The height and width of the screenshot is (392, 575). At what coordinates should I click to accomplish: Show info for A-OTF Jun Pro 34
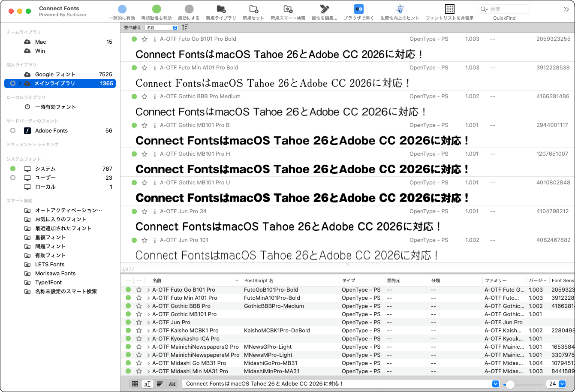(154, 211)
